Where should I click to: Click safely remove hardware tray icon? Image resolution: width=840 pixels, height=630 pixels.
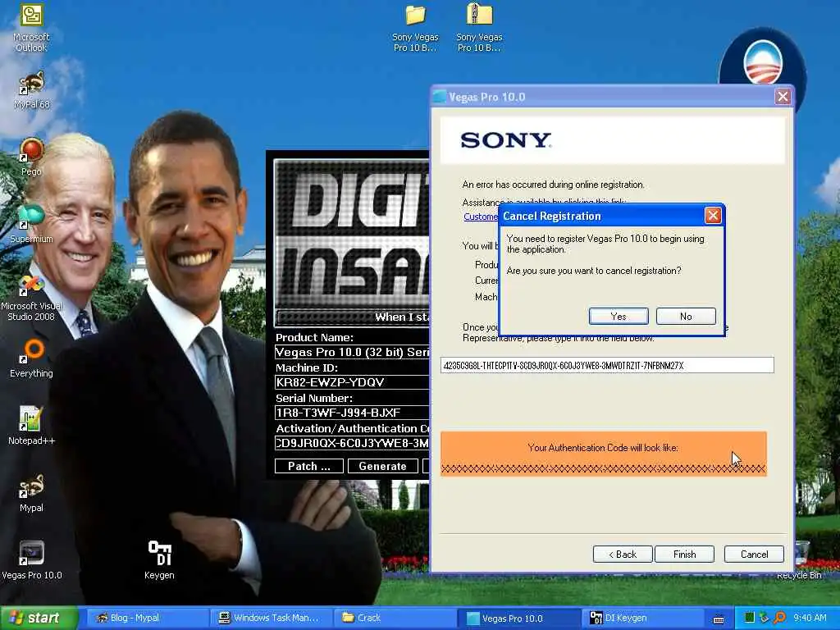(764, 618)
